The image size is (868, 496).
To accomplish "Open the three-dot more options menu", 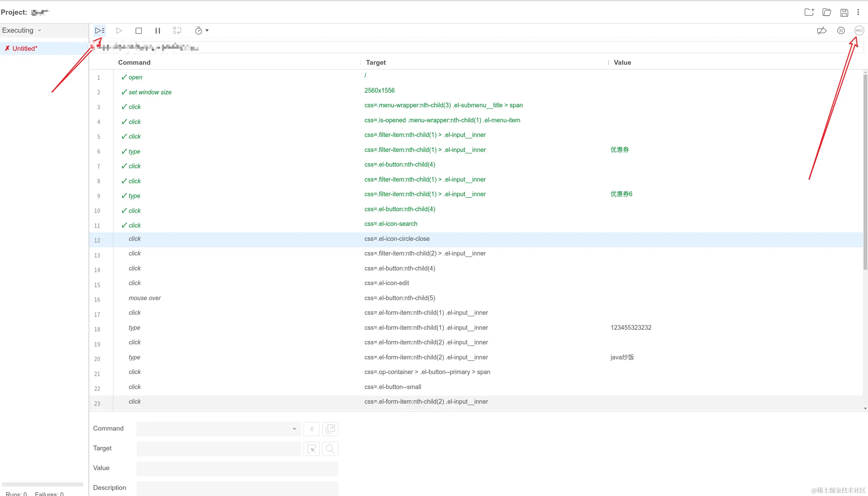I will point(858,12).
